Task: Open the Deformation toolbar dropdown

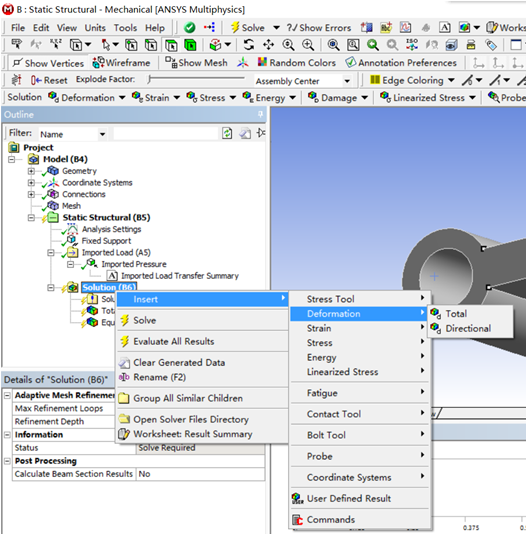Action: (x=122, y=98)
